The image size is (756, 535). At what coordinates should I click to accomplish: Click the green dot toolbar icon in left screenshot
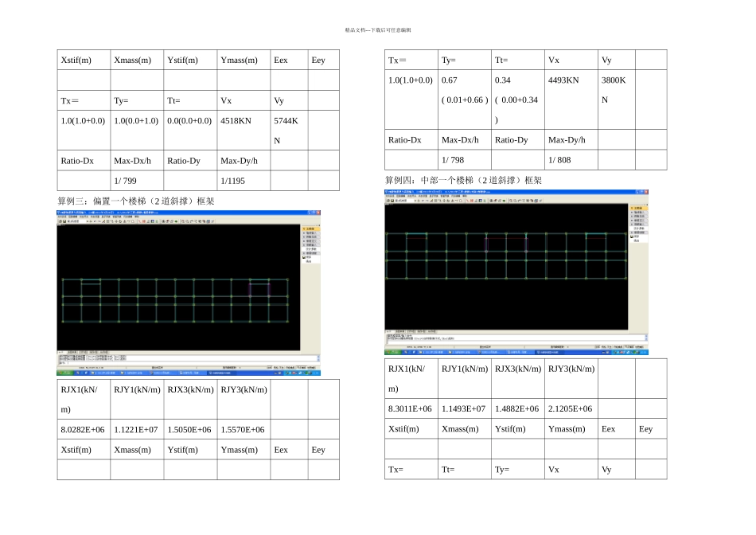(176, 221)
